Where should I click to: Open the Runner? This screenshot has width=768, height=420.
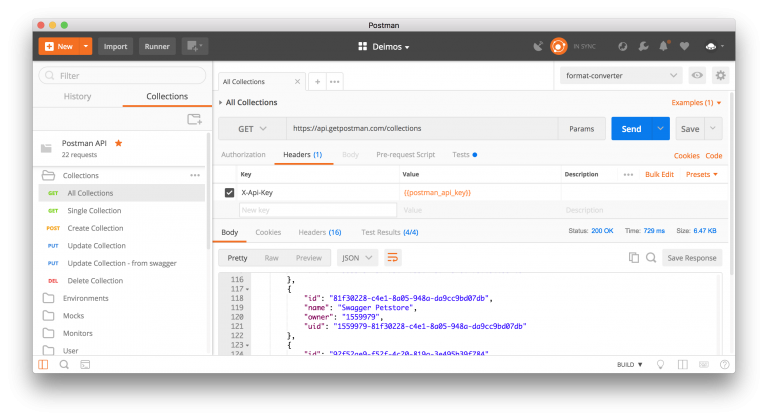[x=157, y=47]
